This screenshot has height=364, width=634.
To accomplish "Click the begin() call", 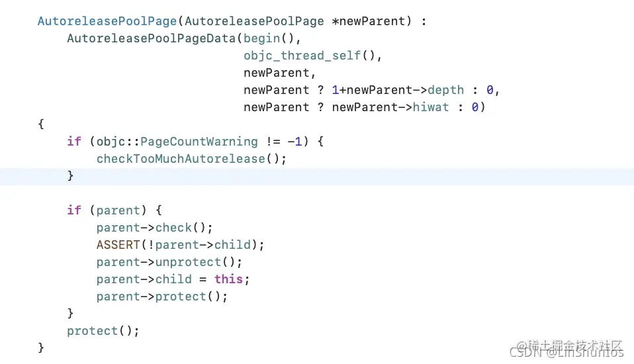I will [269, 38].
